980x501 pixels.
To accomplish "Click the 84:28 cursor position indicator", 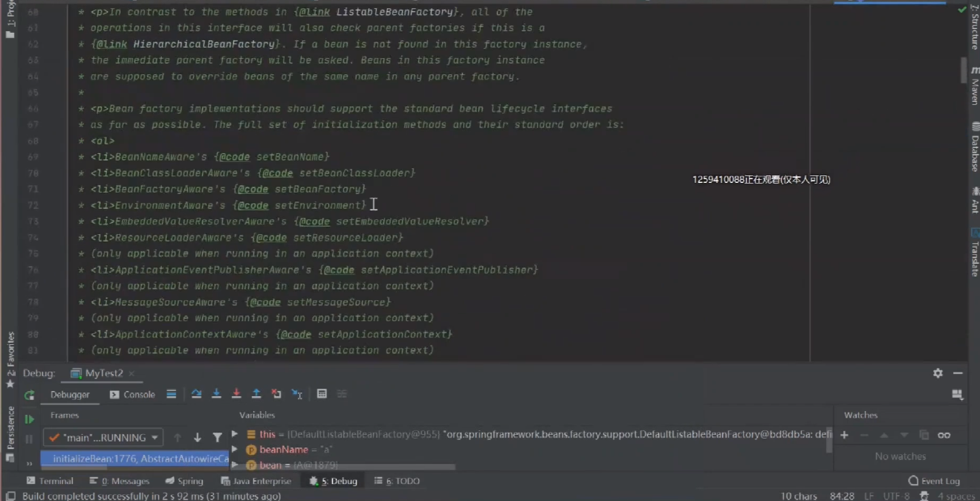I will tap(842, 496).
